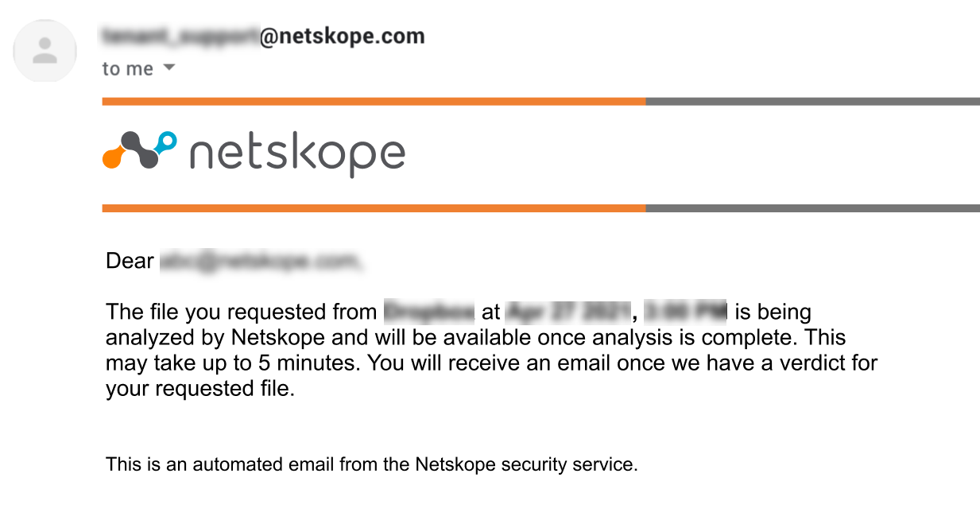
Task: Click the sender's profile avatar icon
Action: [x=45, y=51]
